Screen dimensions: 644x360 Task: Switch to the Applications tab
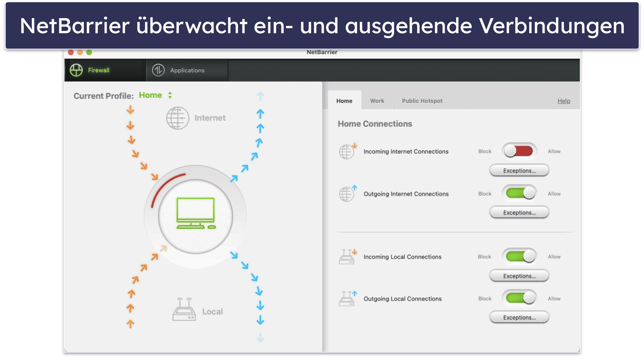point(187,70)
